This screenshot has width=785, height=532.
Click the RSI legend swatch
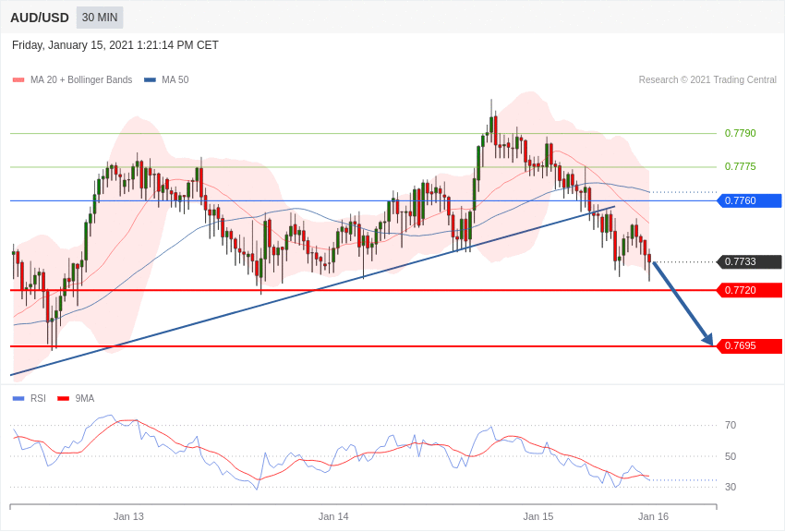pyautogui.click(x=18, y=399)
